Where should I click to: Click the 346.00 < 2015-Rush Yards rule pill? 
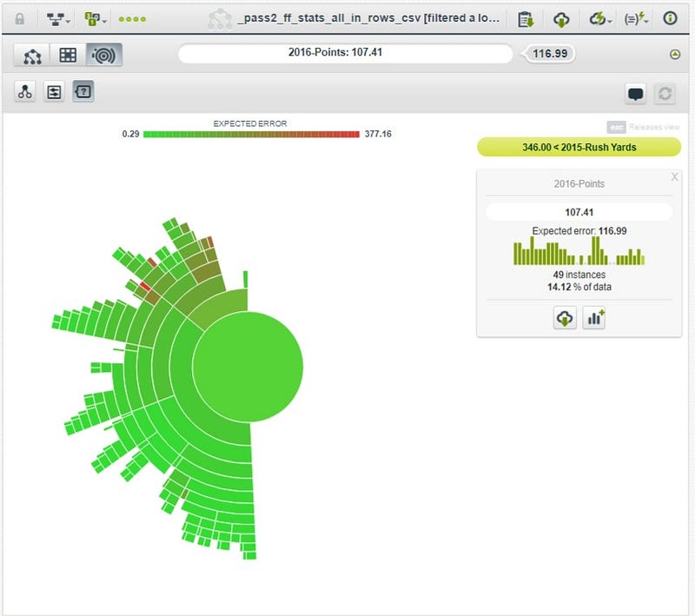579,147
